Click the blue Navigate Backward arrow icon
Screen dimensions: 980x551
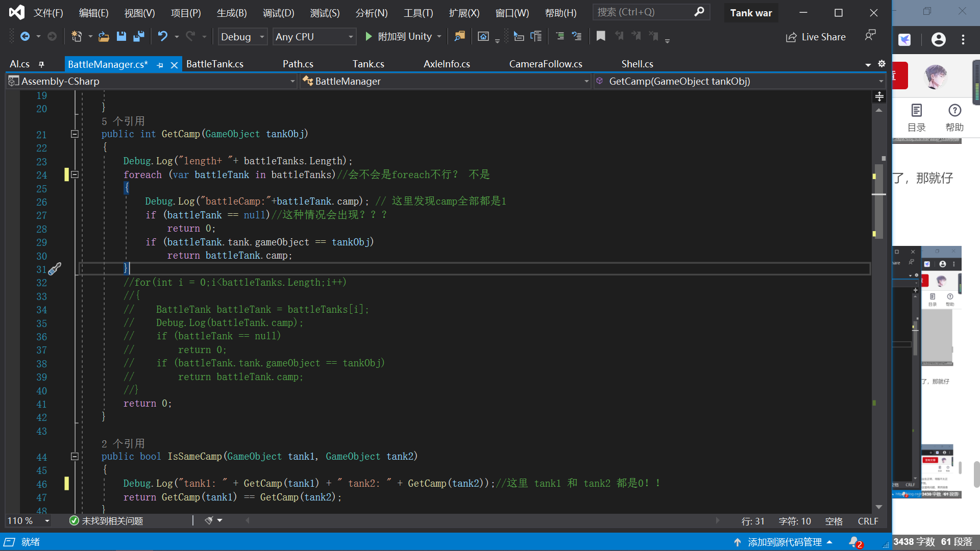(x=26, y=36)
